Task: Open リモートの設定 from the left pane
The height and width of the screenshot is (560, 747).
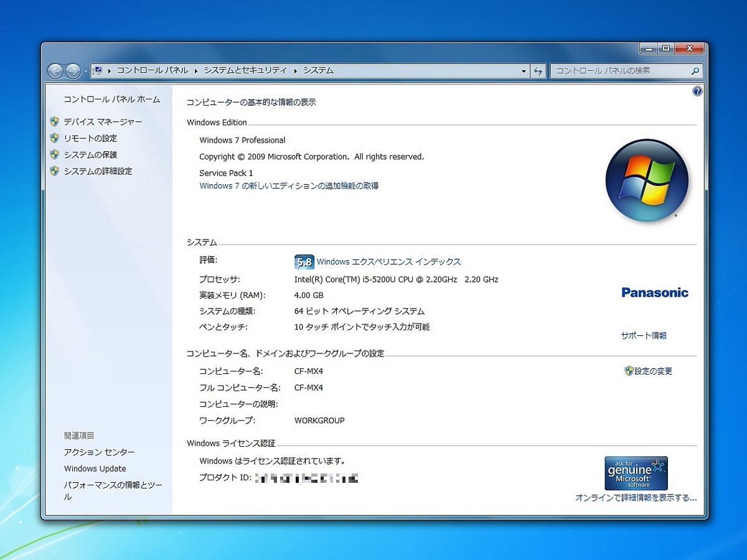Action: (90, 138)
